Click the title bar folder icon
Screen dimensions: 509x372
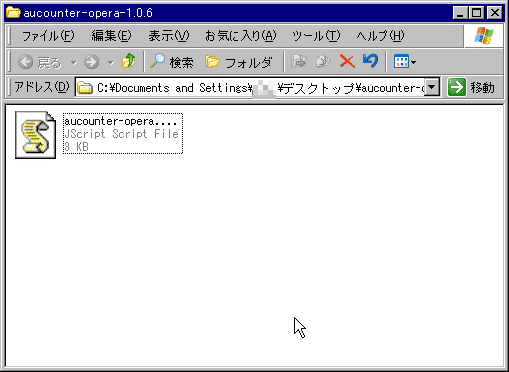(x=13, y=13)
